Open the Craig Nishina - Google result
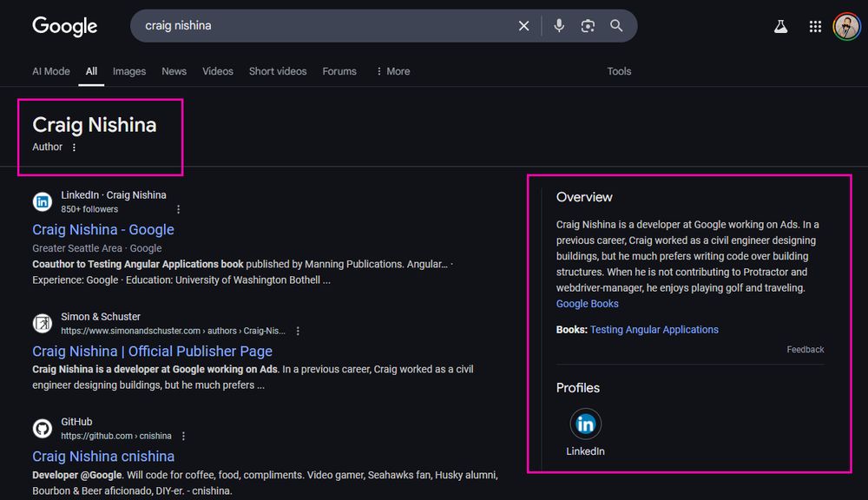Screen dimensions: 868x500 (x=103, y=230)
